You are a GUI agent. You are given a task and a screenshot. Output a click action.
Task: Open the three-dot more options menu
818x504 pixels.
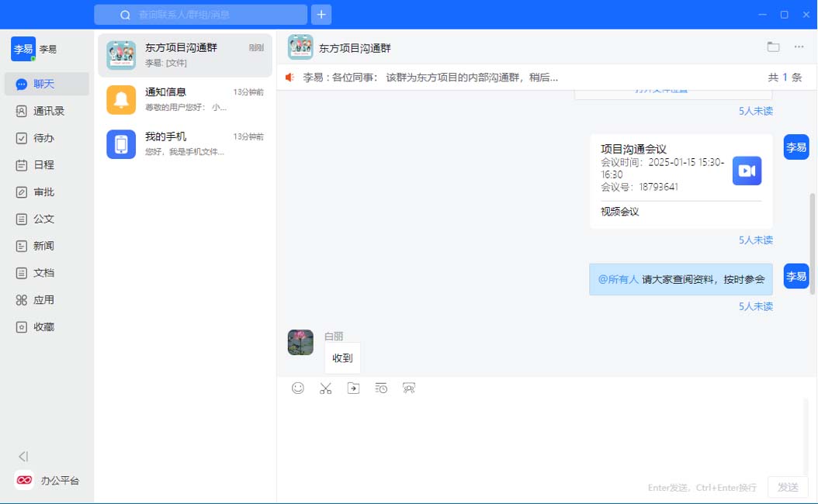[799, 47]
